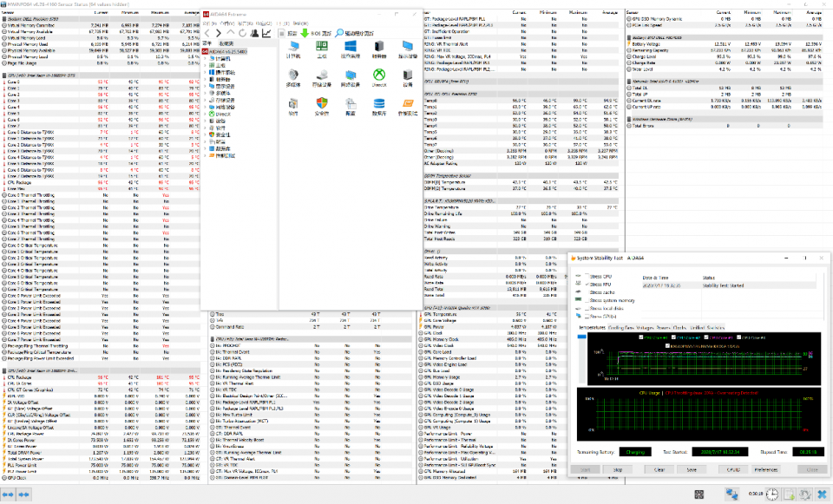Click the Back arrow in the AIDA64 toolbar
This screenshot has width=833, height=504.
(207, 33)
